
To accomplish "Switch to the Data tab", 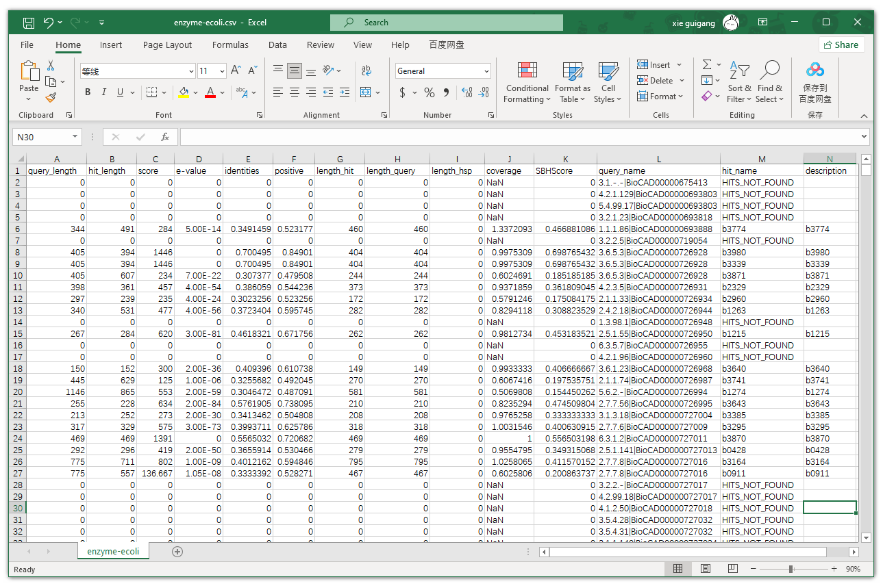I will (x=277, y=45).
